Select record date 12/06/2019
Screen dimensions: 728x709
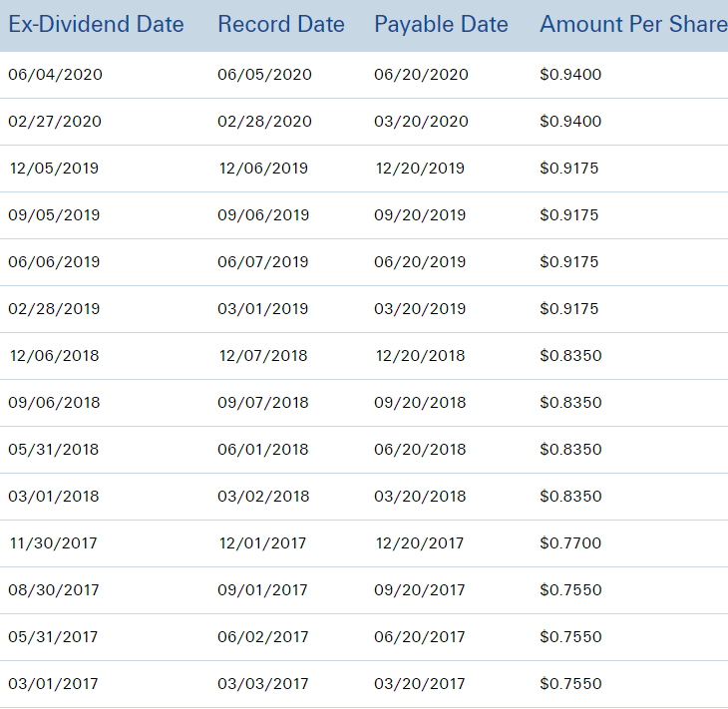coord(263,169)
